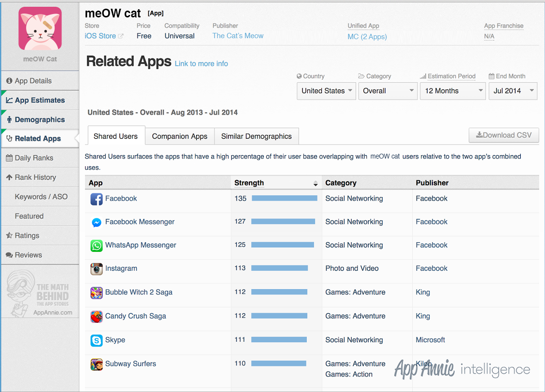Click the Skype app icon
This screenshot has height=392, width=545.
click(96, 340)
